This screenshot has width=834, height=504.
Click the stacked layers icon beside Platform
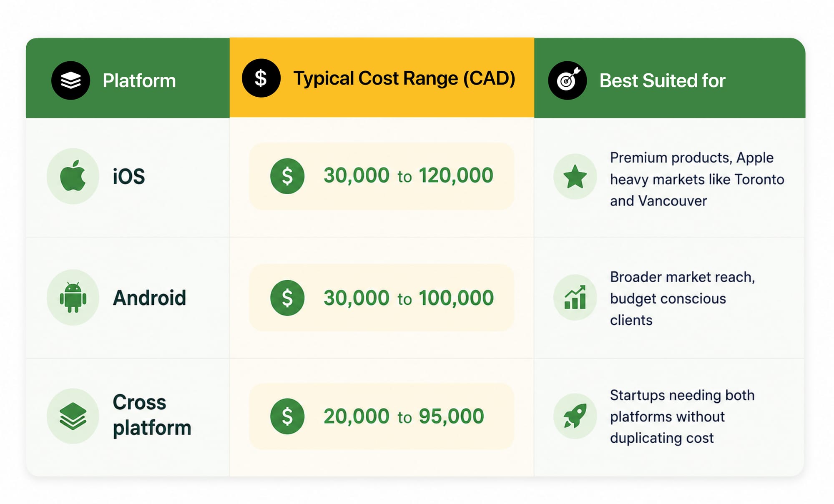click(70, 80)
